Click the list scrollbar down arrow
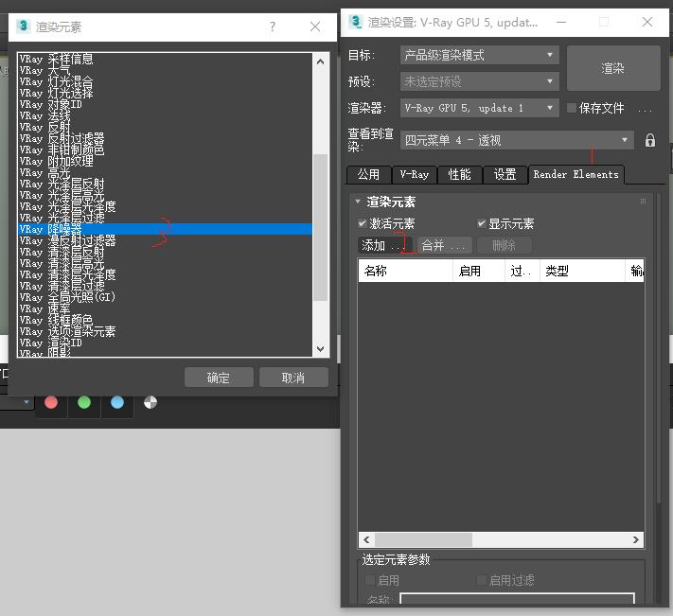 [320, 349]
